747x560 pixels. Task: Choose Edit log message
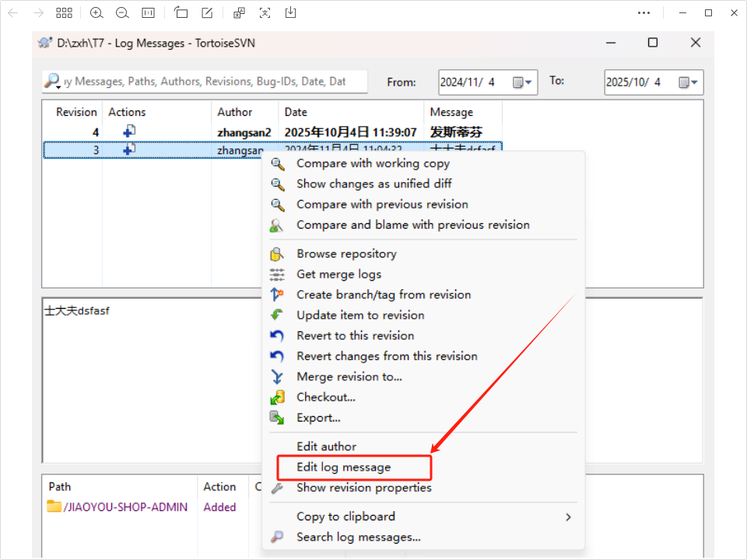coord(423,467)
